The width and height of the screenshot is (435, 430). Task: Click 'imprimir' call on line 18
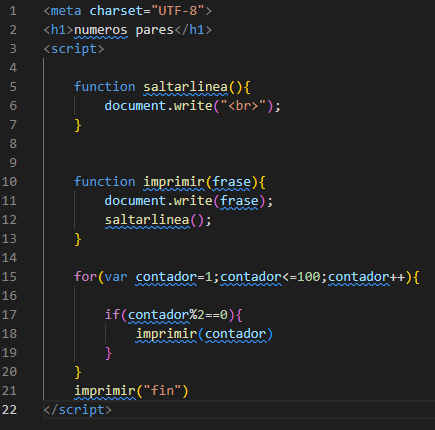pos(166,334)
